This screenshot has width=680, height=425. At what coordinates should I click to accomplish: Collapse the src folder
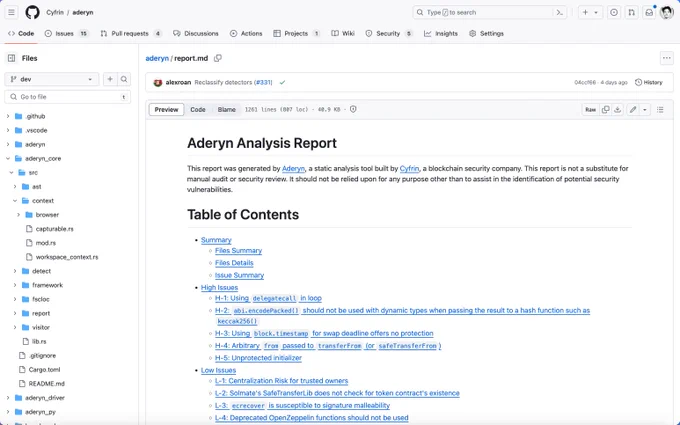[x=12, y=173]
